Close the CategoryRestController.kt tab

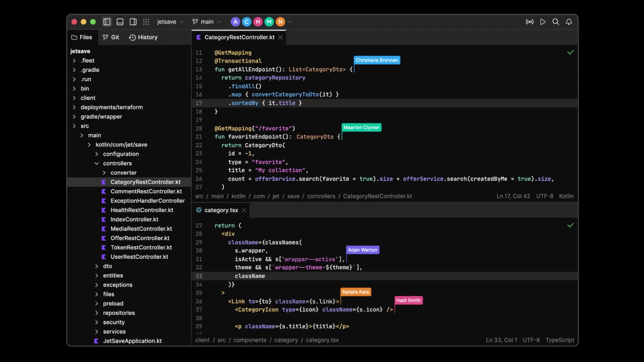(x=280, y=37)
